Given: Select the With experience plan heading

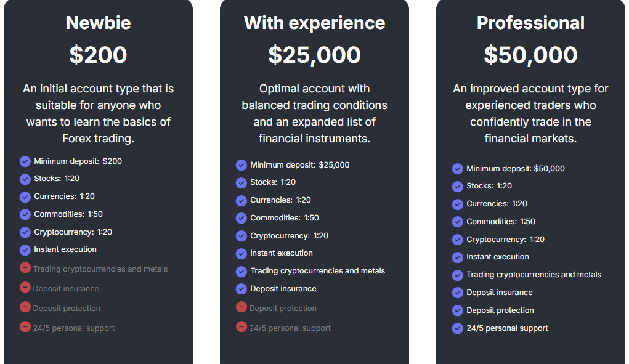Looking at the screenshot, I should [x=314, y=23].
